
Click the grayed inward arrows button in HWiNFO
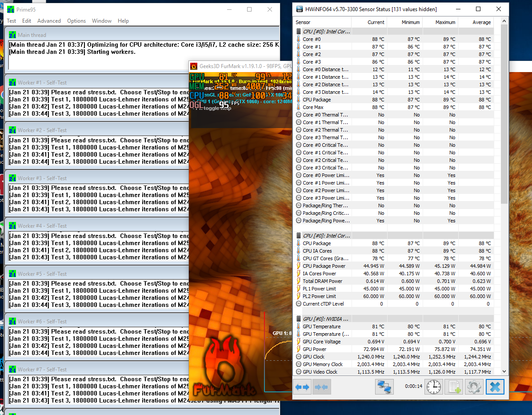click(x=321, y=387)
